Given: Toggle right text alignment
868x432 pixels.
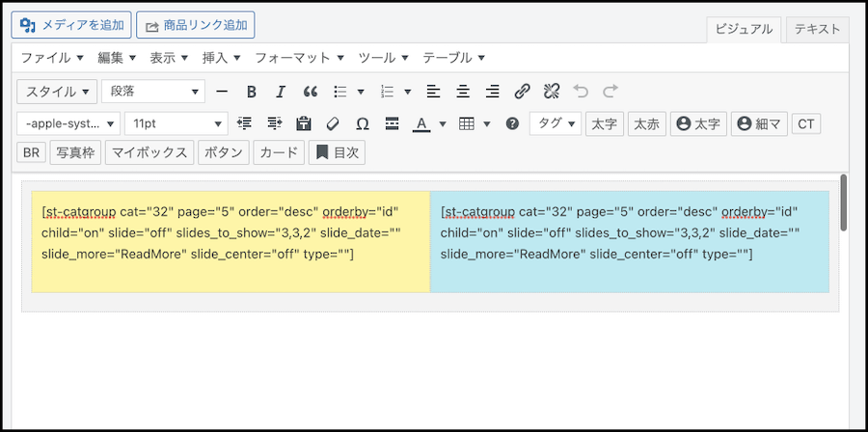Looking at the screenshot, I should click(x=492, y=92).
